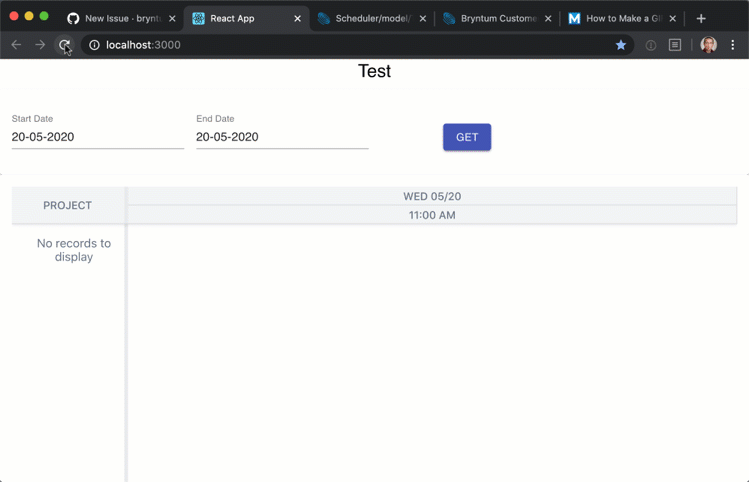Close the New Issue GitHub tab
The height and width of the screenshot is (482, 749).
172,19
